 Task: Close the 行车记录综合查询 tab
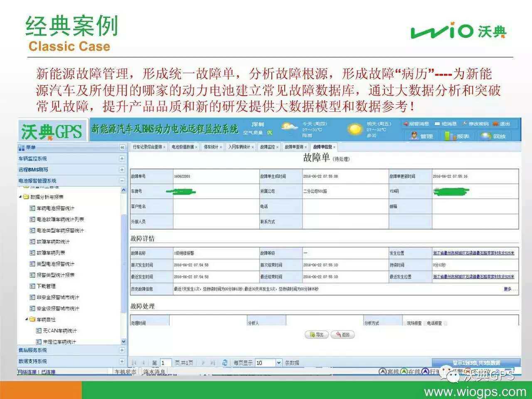(165, 147)
